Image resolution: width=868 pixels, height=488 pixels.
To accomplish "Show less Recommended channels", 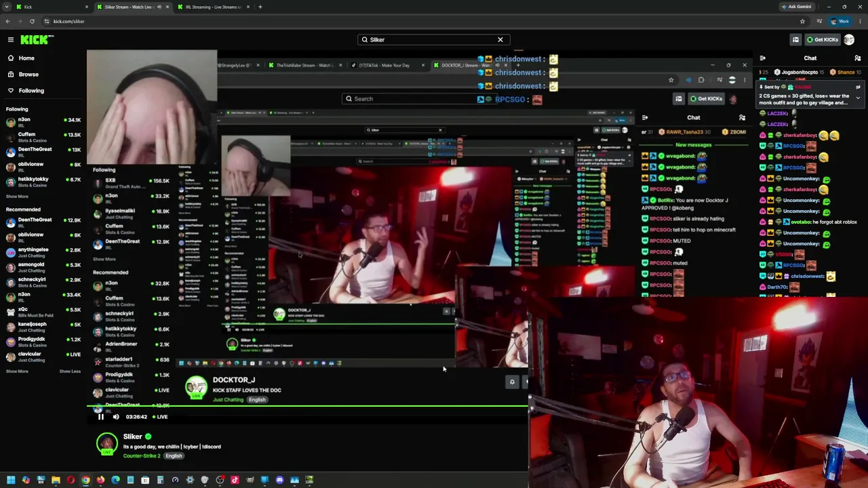I will 70,371.
